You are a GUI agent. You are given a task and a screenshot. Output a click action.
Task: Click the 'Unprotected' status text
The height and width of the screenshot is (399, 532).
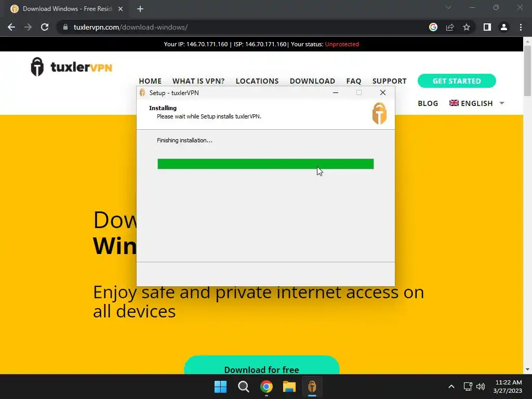pyautogui.click(x=342, y=44)
